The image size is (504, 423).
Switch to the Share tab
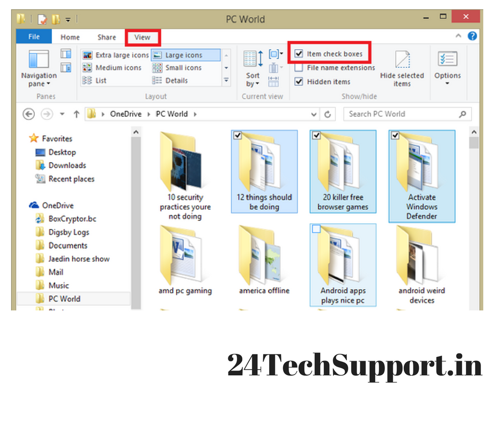pos(107,38)
